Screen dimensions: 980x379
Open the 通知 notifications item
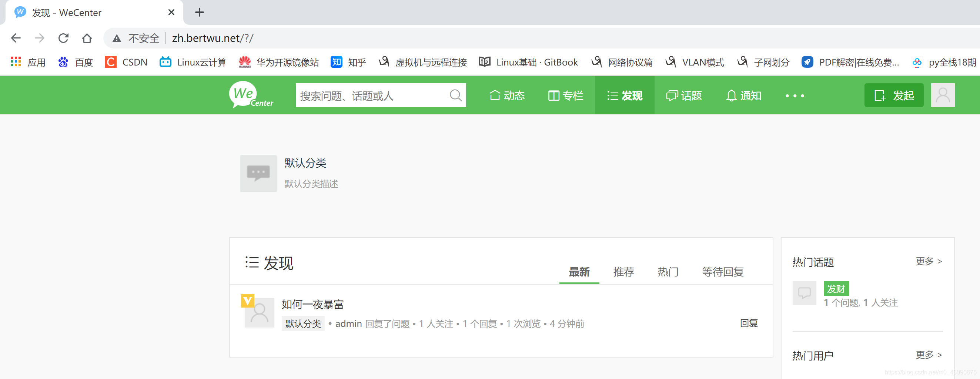[744, 95]
